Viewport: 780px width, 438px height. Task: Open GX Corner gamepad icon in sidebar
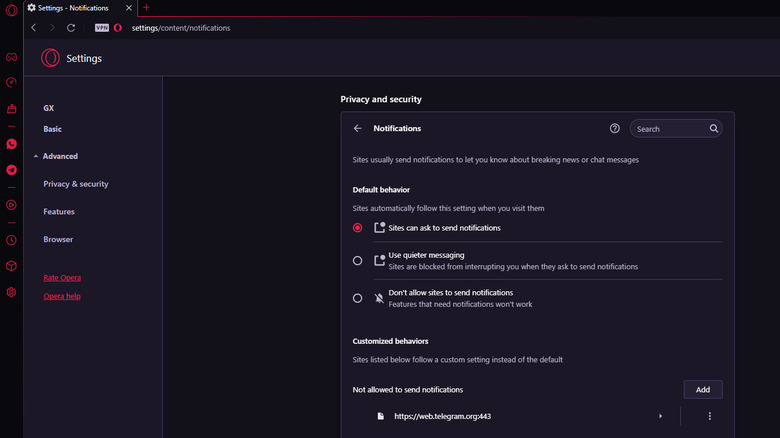click(11, 58)
